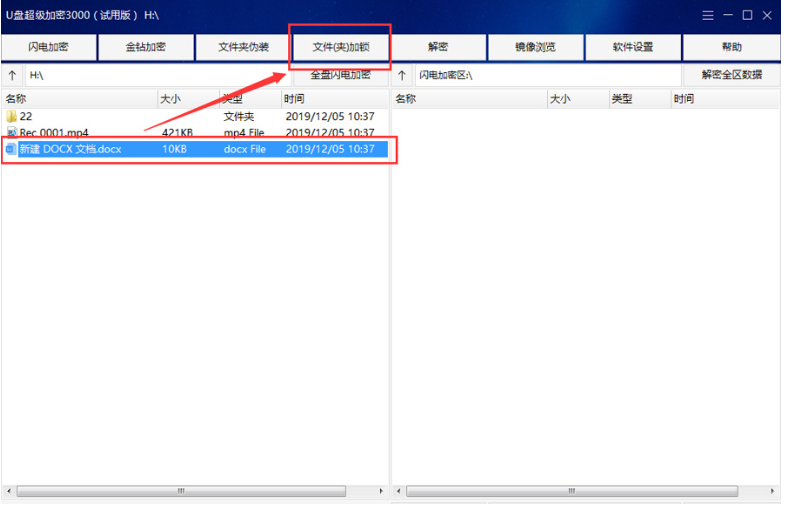Image resolution: width=787 pixels, height=507 pixels.
Task: Sort left file list by 时间 column
Action: coord(294,99)
